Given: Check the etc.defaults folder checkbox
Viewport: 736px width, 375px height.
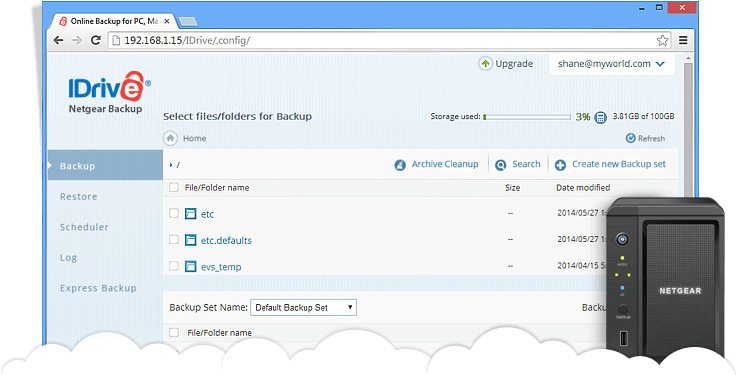Looking at the screenshot, I should [174, 239].
